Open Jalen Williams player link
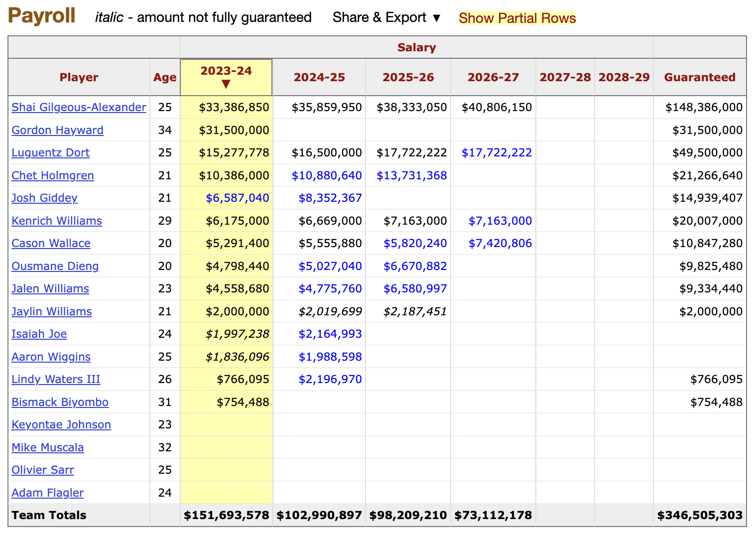Image resolution: width=756 pixels, height=534 pixels. 50,288
